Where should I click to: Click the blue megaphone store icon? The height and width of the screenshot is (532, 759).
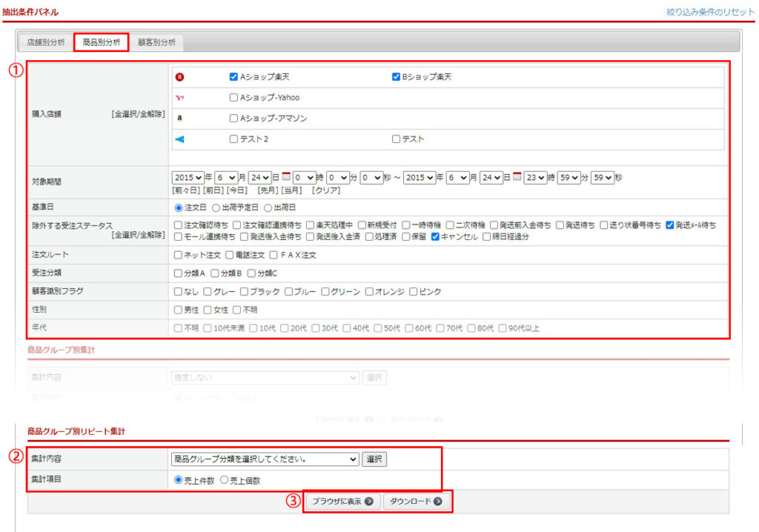click(x=179, y=139)
